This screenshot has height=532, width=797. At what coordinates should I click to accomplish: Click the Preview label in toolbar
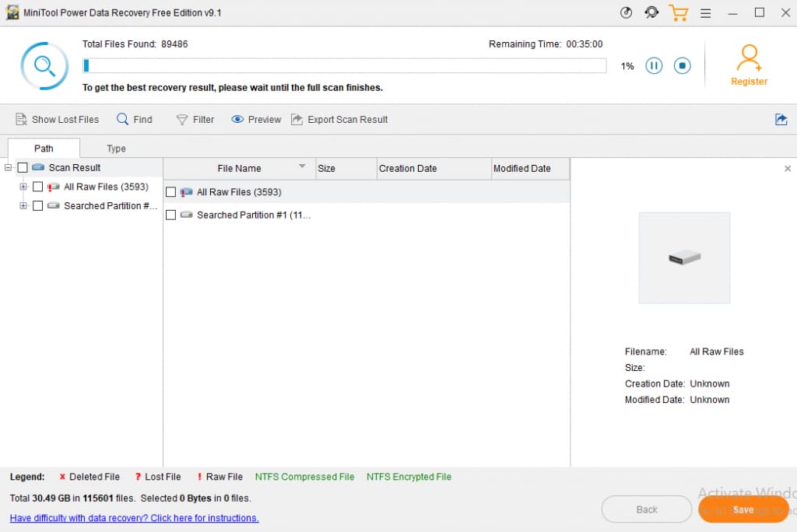point(265,120)
